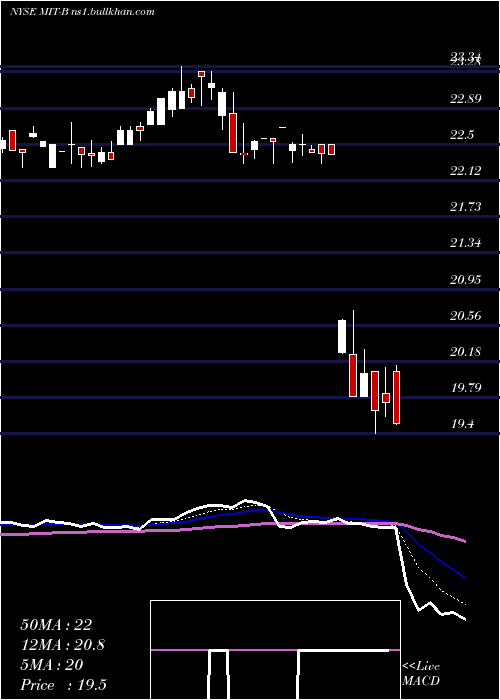
Task: Click the large red candle falling from 22.89
Action: click(233, 133)
